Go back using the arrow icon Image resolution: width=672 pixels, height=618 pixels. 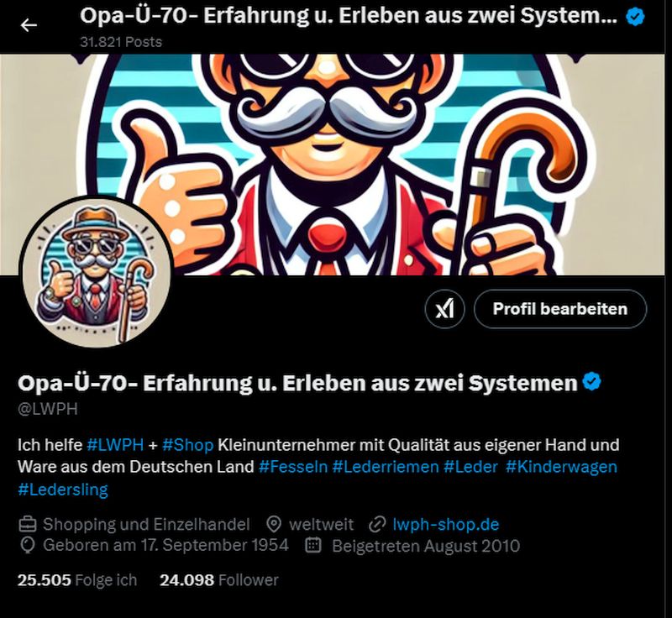pos(29,26)
